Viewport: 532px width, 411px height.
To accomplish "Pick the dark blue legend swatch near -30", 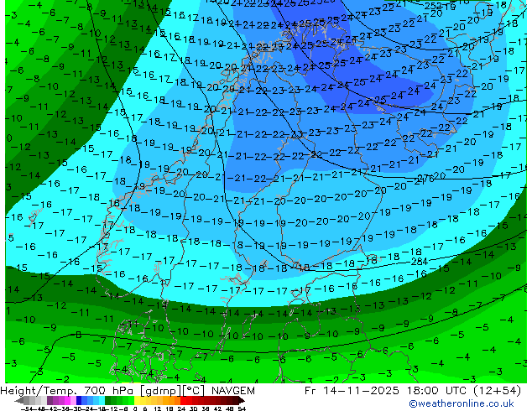I will point(79,400).
